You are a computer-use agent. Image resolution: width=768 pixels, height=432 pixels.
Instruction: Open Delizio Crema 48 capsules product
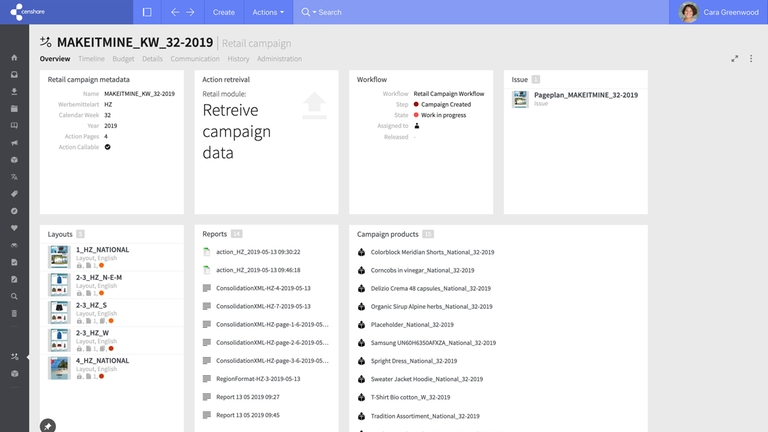(x=431, y=288)
